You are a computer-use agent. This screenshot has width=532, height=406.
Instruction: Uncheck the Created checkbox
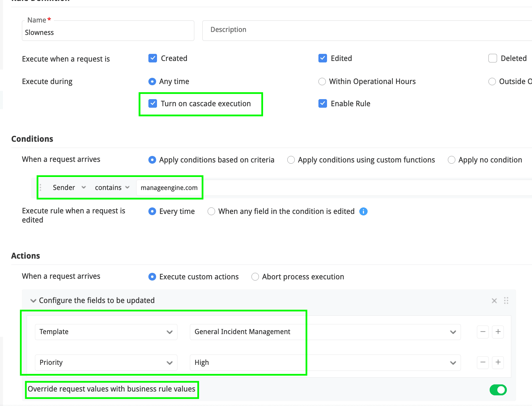[x=153, y=58]
